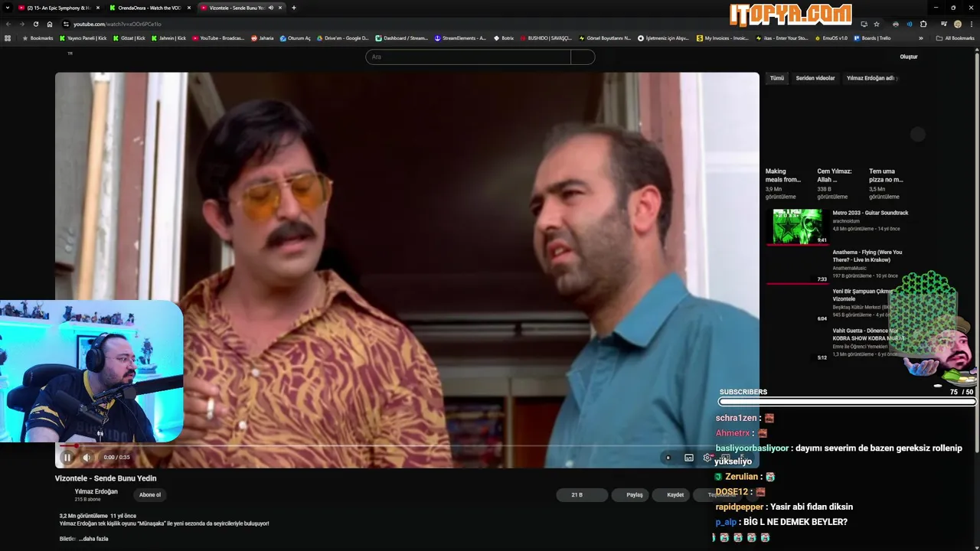This screenshot has height=551, width=980.
Task: Switch to the OrendaOnsra Watch the VOD tab
Action: coord(149,8)
